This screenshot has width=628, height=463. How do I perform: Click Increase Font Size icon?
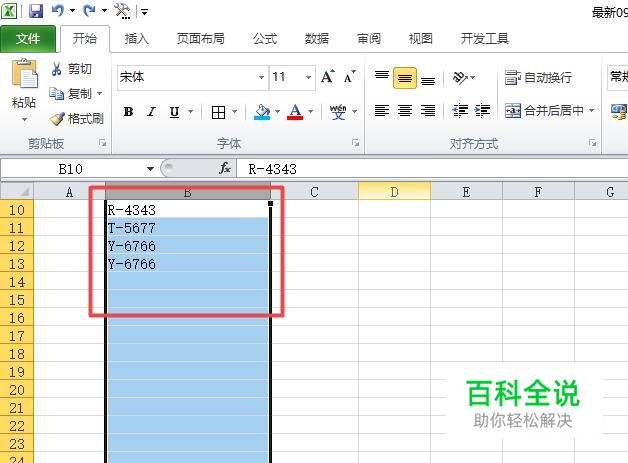(x=328, y=76)
